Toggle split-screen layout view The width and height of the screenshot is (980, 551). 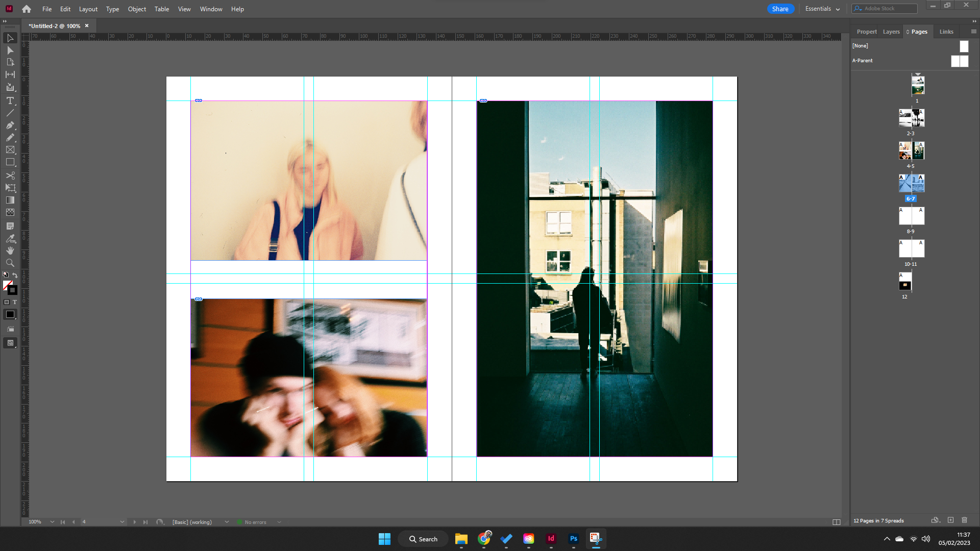tap(837, 522)
